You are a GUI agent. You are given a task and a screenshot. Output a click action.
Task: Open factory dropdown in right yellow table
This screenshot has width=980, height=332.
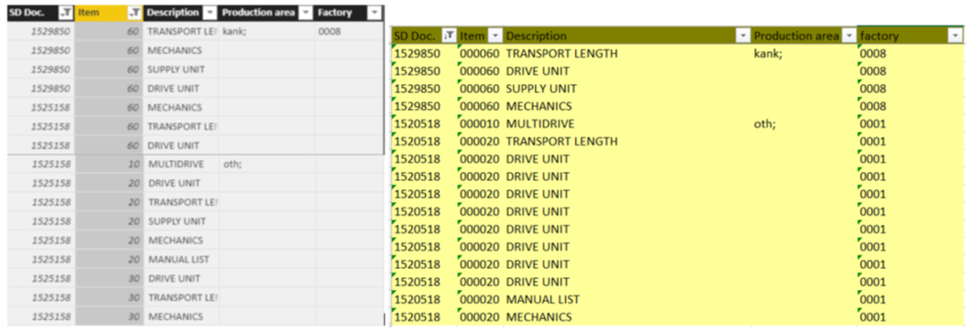[x=955, y=37]
